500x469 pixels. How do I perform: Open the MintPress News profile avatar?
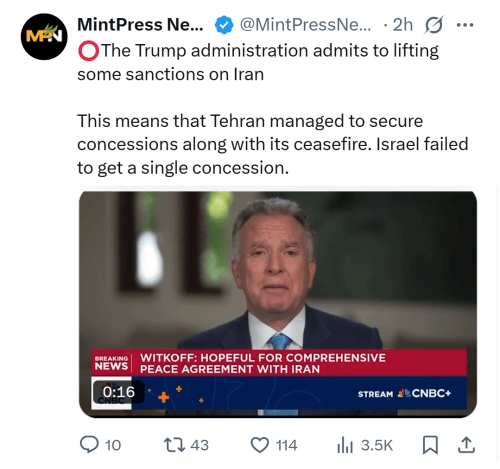pyautogui.click(x=44, y=37)
